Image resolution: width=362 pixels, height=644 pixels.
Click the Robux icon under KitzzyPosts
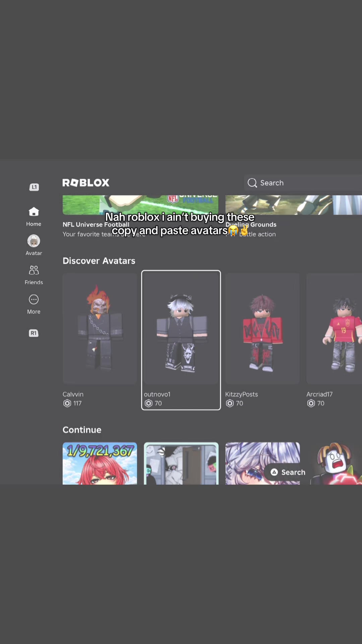(x=230, y=403)
